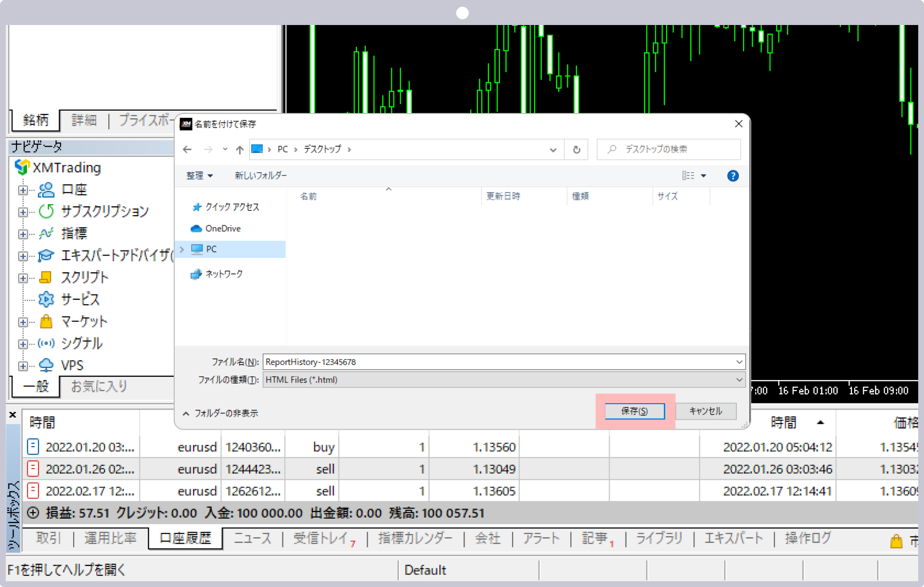Switch to 口座履歴 tab
This screenshot has width=924, height=587.
[x=185, y=538]
